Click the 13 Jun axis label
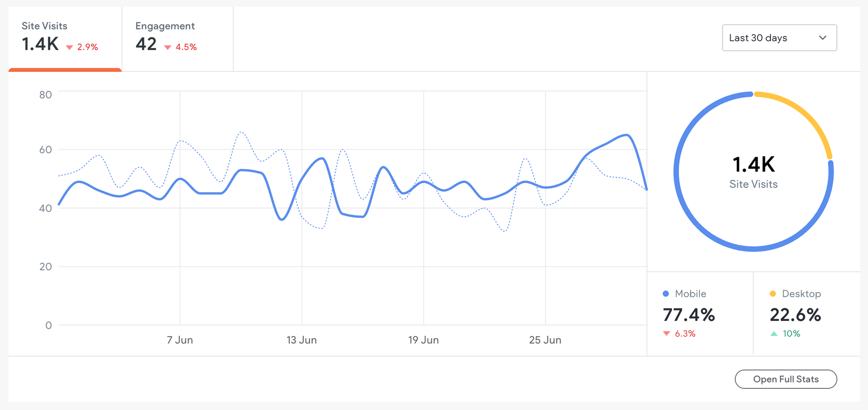868x410 pixels. click(x=302, y=340)
